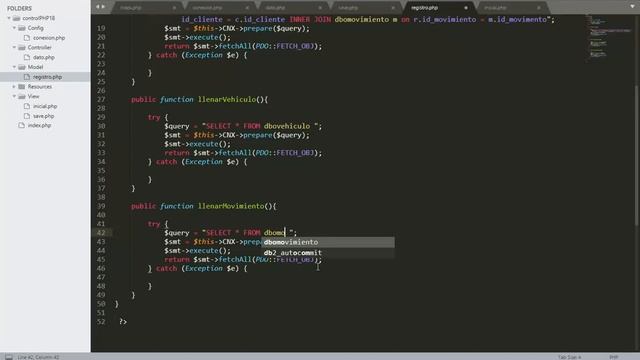Click the next-tab right arrow
Viewport: 640px width, 360px height.
click(103, 7)
